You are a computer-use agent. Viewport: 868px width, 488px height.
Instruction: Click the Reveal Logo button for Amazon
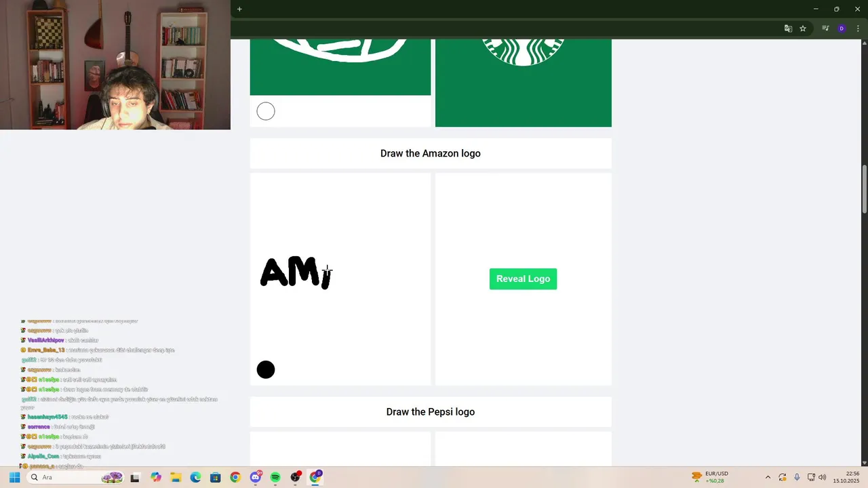coord(523,279)
